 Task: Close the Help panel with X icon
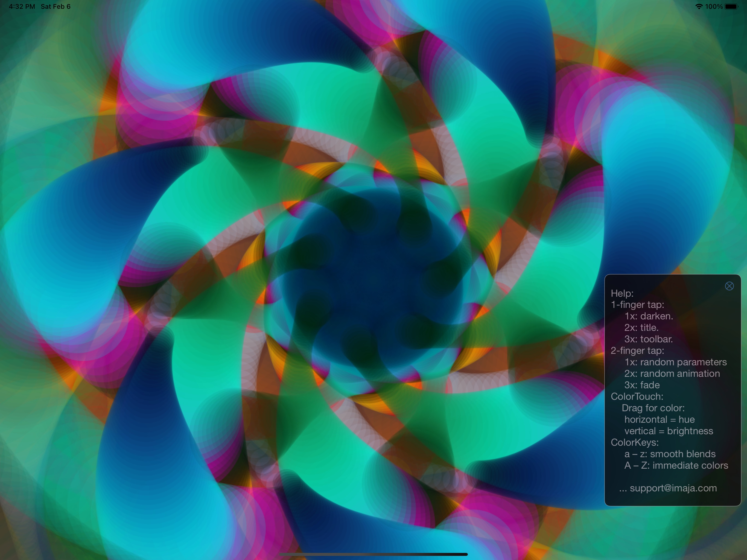pos(729,286)
